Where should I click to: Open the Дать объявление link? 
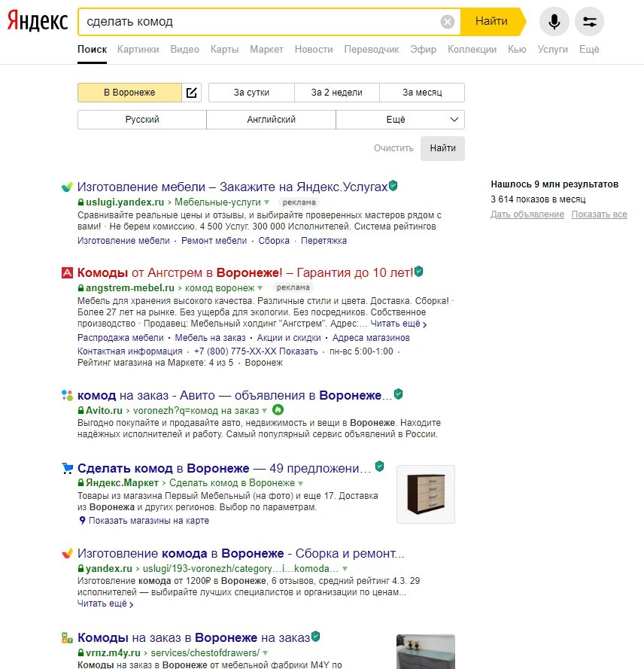tap(527, 214)
